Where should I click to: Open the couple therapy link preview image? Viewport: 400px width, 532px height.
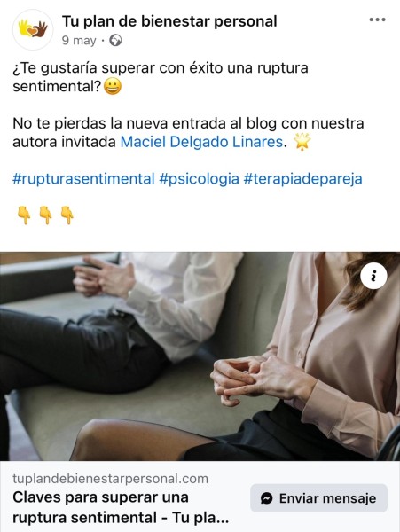click(x=200, y=356)
